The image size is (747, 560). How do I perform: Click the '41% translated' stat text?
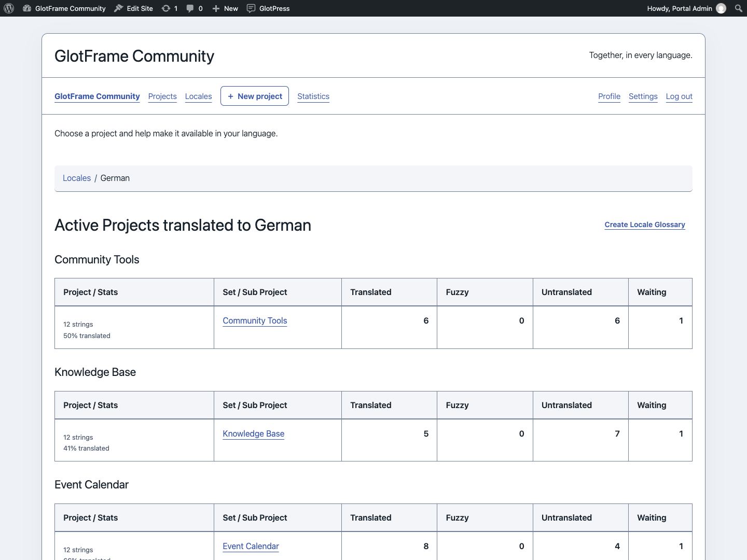coord(86,449)
